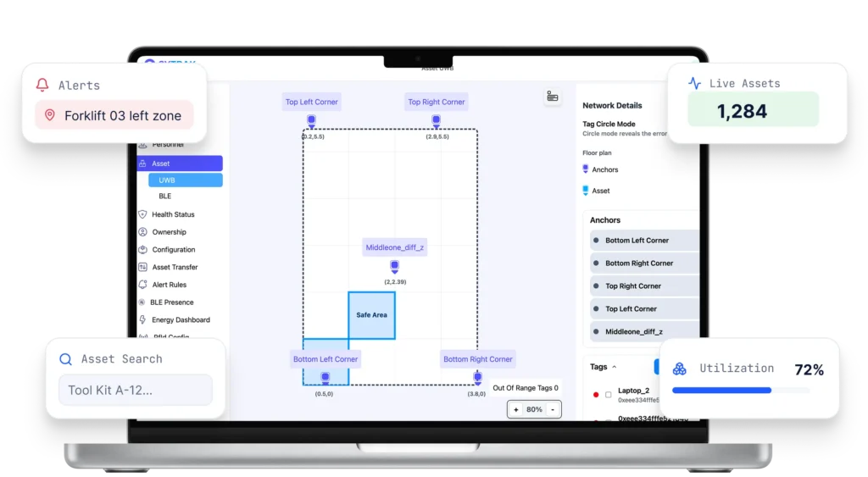Select Bottom Left Corner in Anchors list
This screenshot has width=868, height=477.
click(x=644, y=241)
